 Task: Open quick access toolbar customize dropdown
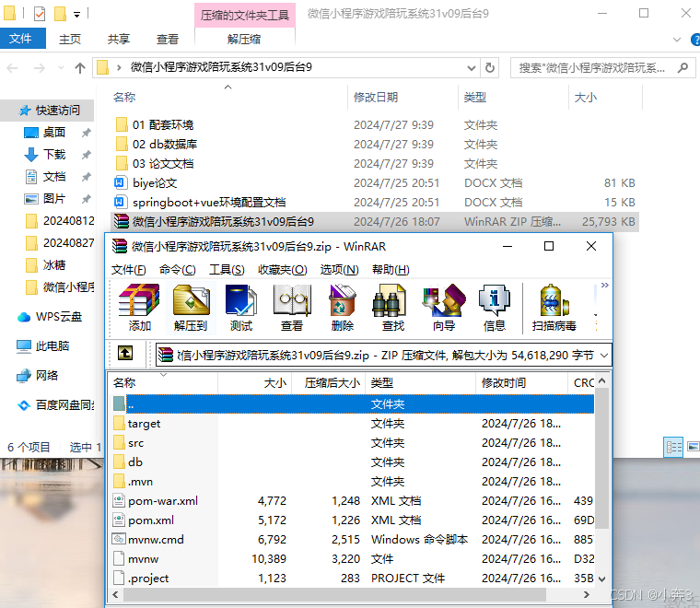pos(76,15)
